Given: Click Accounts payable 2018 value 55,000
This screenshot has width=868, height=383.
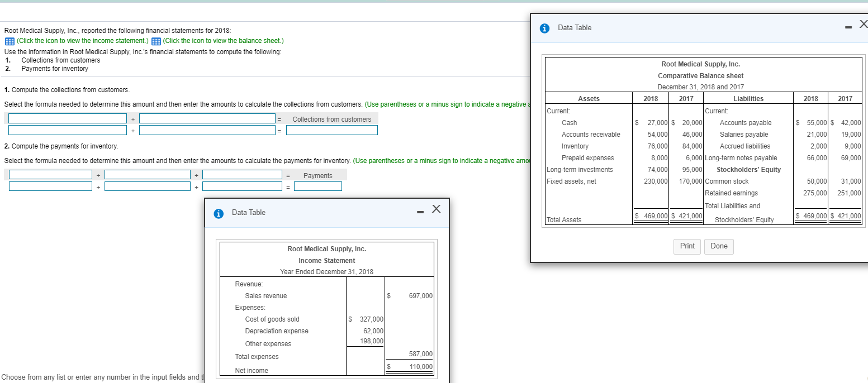Looking at the screenshot, I should coord(817,123).
